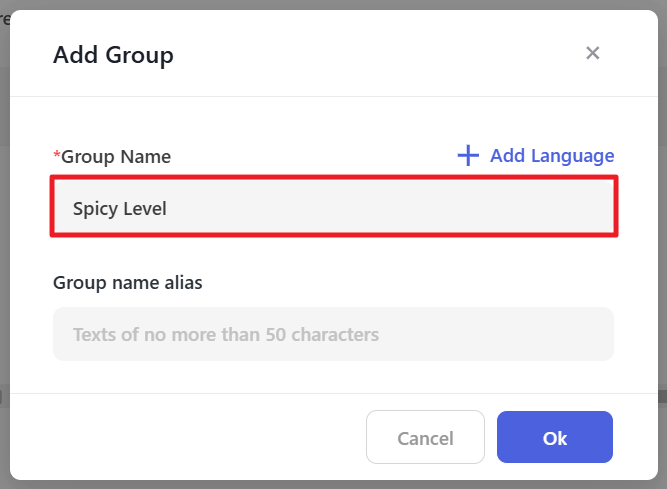This screenshot has width=667, height=489.
Task: Place cursor on the Spicy Level text
Action: tap(120, 208)
